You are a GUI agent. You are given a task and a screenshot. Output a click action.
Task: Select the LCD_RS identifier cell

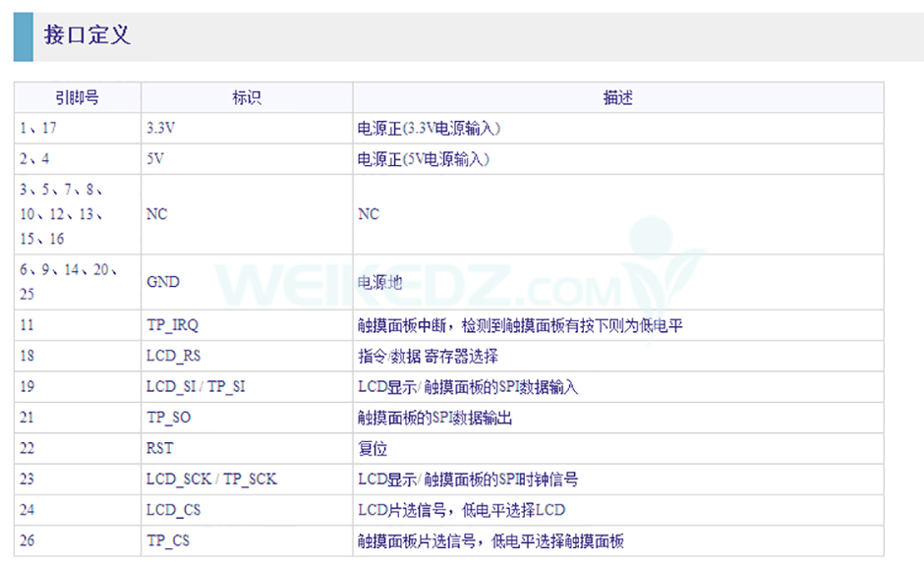247,356
